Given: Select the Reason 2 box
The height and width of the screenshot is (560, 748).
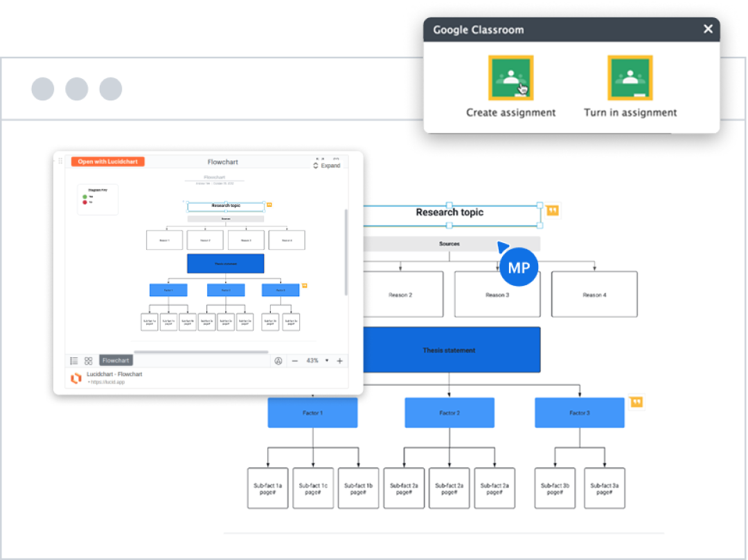Looking at the screenshot, I should click(403, 294).
